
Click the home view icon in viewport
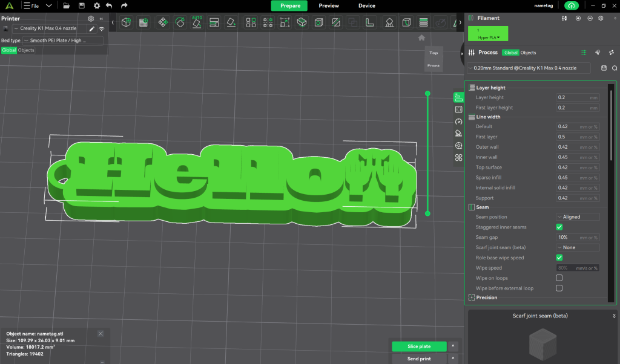pyautogui.click(x=422, y=37)
